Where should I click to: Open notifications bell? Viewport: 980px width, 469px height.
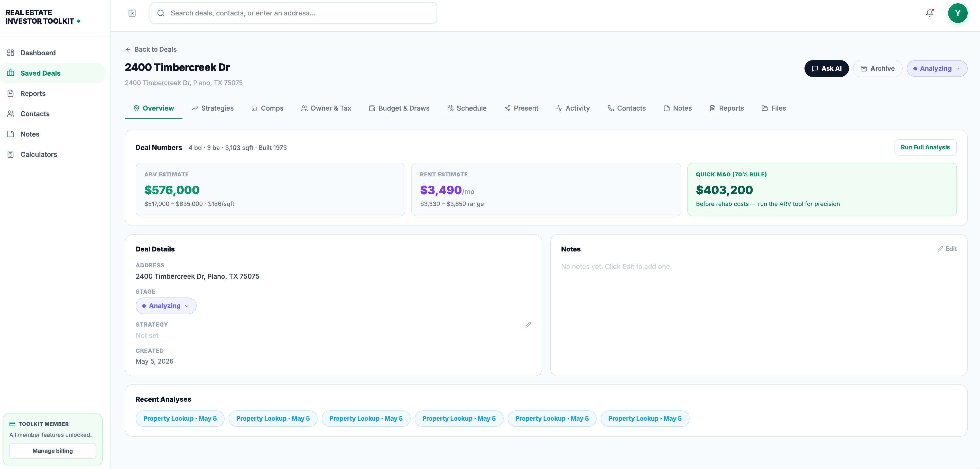pos(929,13)
